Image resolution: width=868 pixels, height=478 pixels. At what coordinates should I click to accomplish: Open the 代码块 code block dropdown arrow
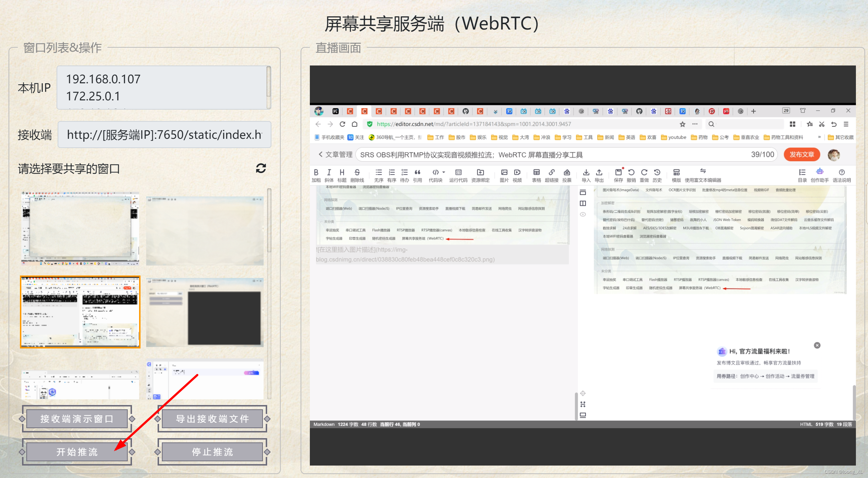(444, 172)
